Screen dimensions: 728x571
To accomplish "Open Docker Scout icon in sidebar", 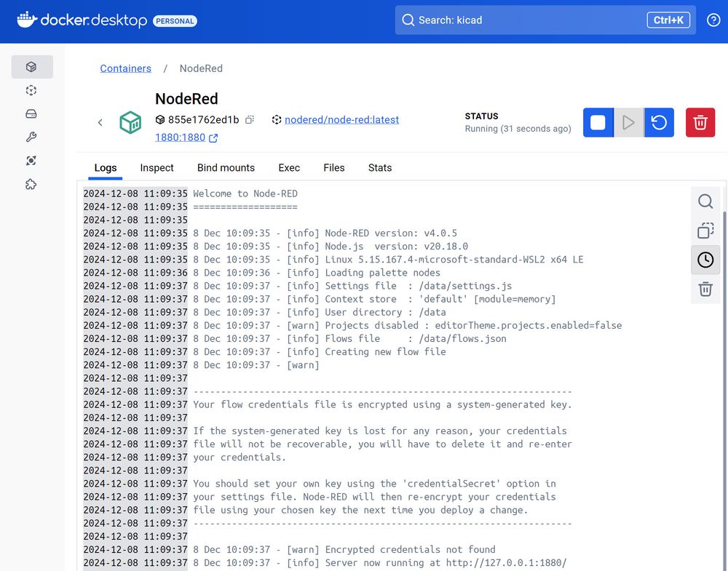I will pyautogui.click(x=31, y=161).
